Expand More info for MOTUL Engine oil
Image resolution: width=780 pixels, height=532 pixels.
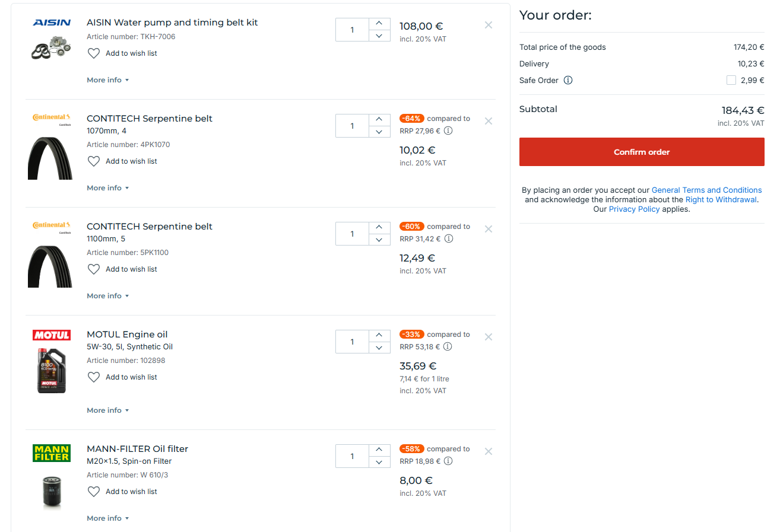click(107, 410)
